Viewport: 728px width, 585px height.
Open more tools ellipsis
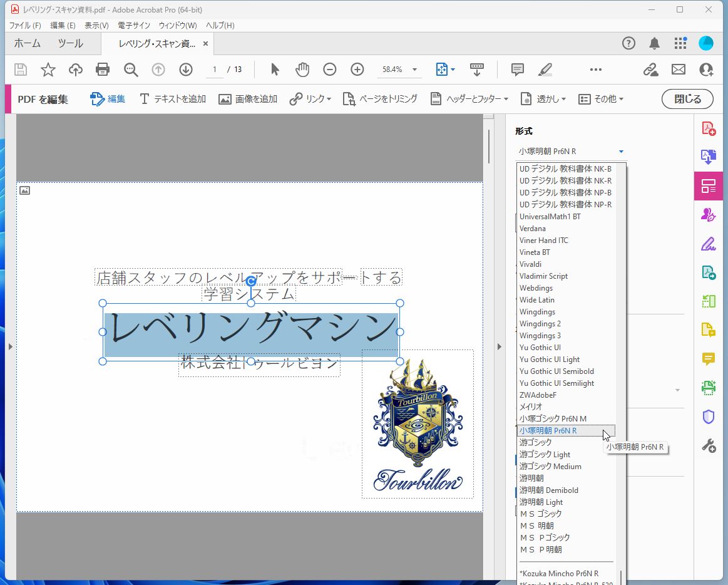tap(596, 70)
